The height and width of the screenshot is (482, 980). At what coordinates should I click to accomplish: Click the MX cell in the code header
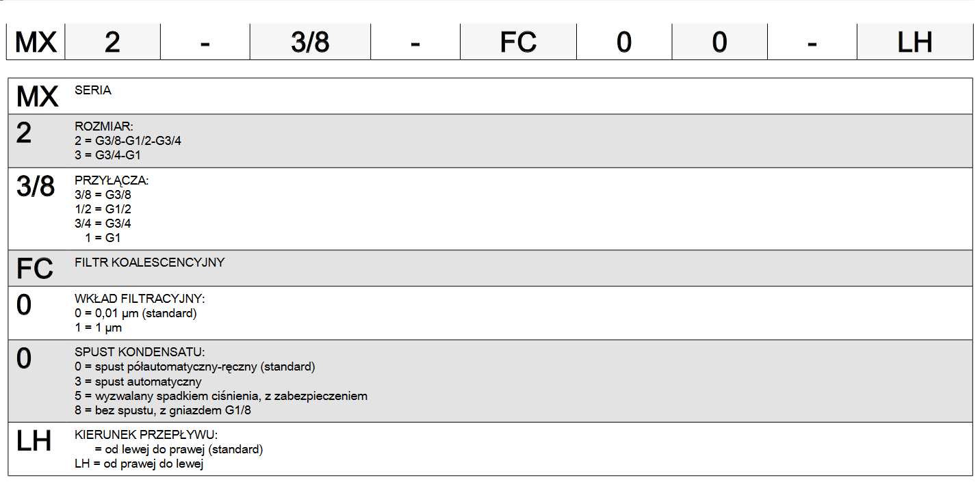(x=36, y=42)
